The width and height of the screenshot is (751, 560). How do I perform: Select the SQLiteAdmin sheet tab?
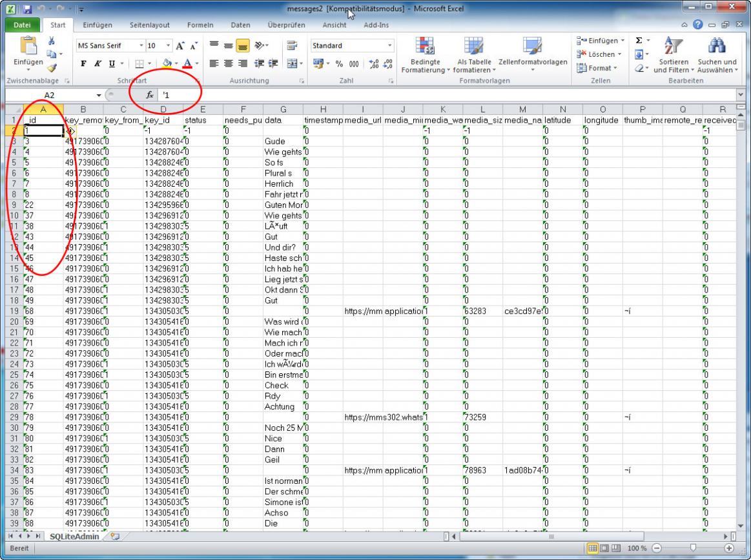74,537
